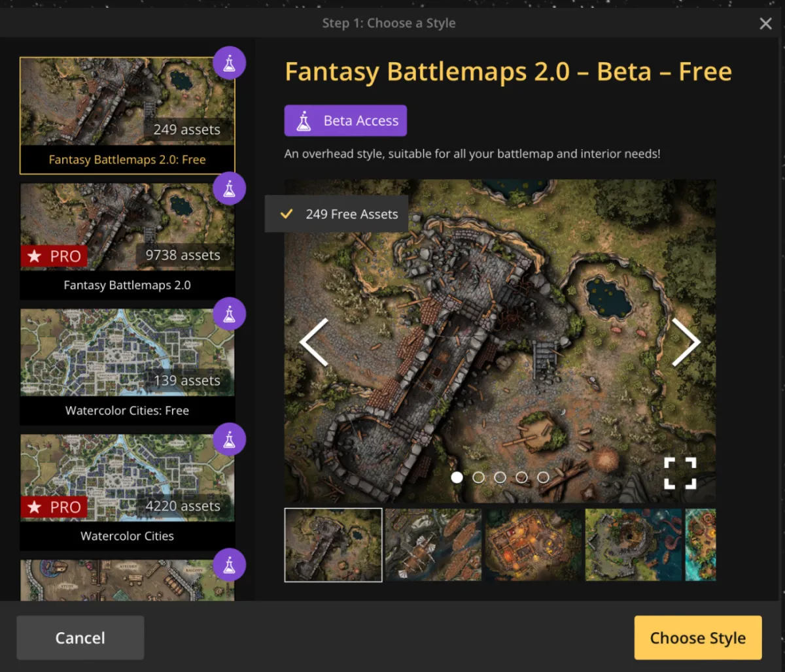The image size is (785, 672).
Task: Select the fifth carousel dot indicator
Action: (543, 477)
